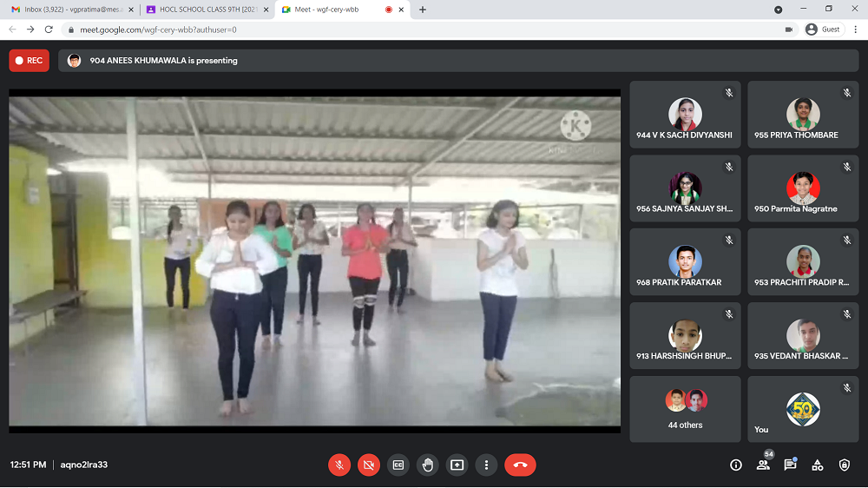The height and width of the screenshot is (488, 868).
Task: Switch to the Inbox Gmail tab
Action: 73,10
